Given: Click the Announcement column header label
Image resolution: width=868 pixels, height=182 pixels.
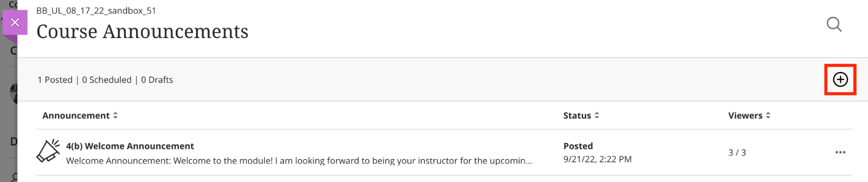Looking at the screenshot, I should (76, 116).
